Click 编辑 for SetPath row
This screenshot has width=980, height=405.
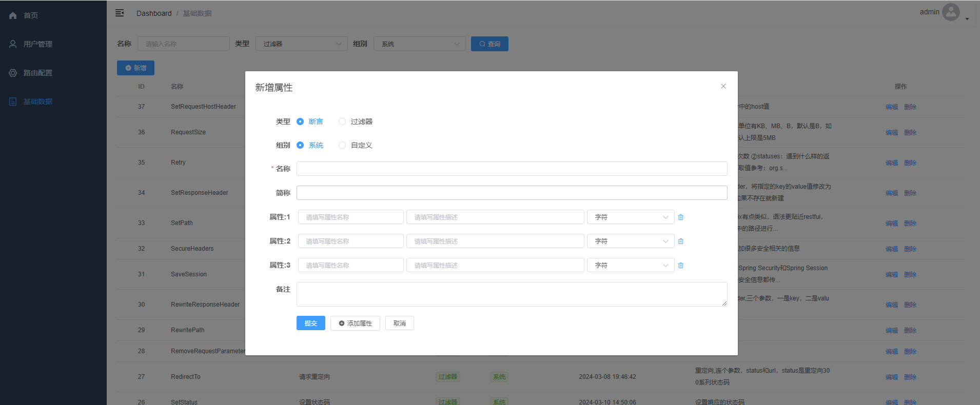pos(892,224)
